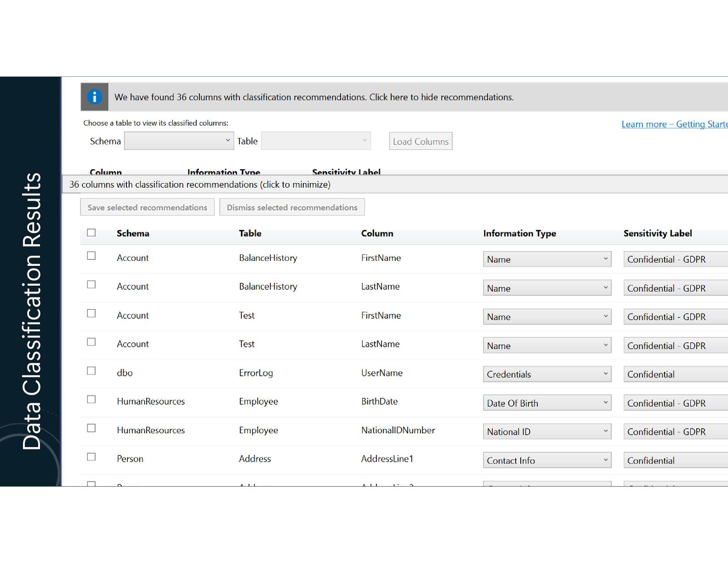The width and height of the screenshot is (728, 563).
Task: Open Information Type dropdown for BalanceHistory FirstName
Action: 547,259
